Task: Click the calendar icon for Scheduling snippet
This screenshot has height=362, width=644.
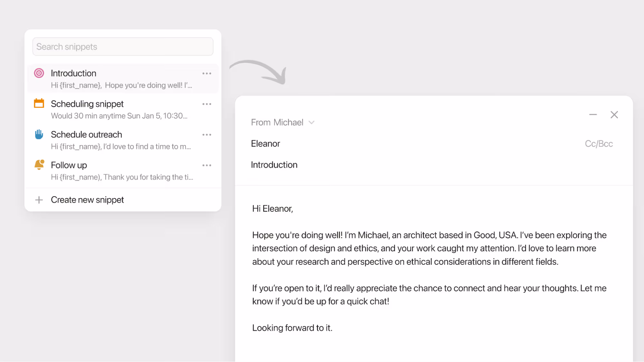Action: coord(39,103)
